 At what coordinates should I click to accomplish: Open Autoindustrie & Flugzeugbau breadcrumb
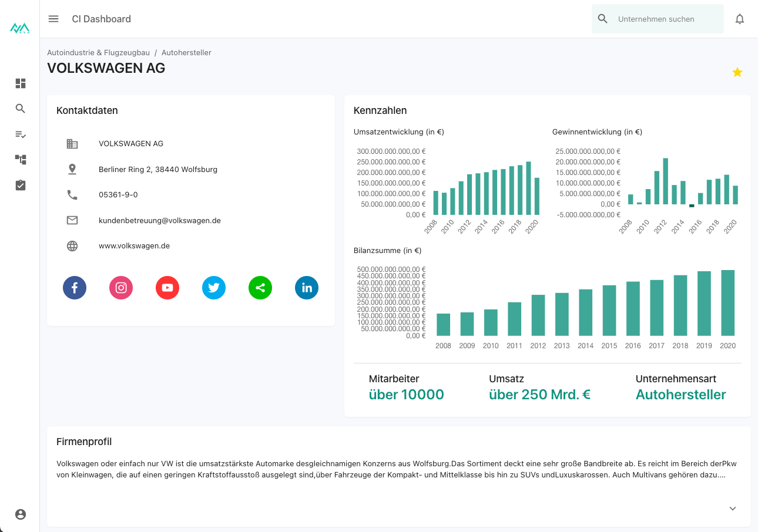99,53
